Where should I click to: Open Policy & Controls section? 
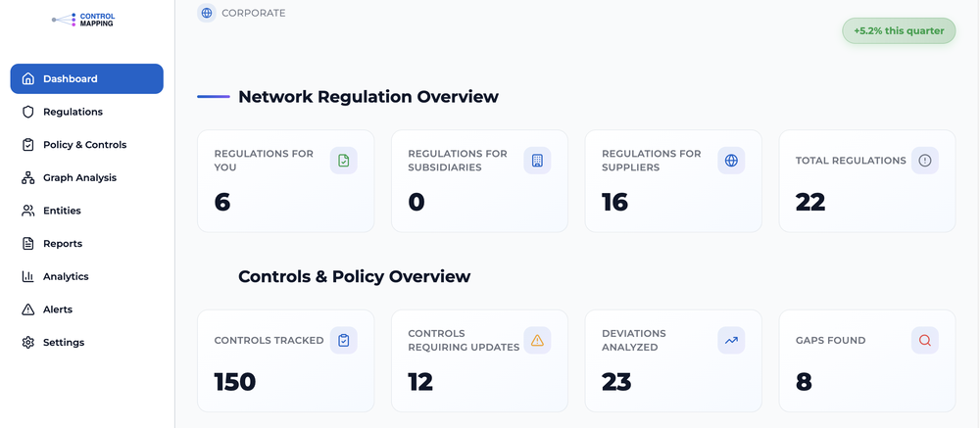tap(84, 145)
